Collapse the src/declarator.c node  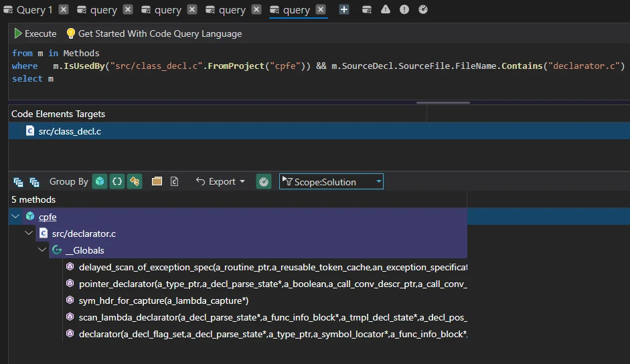[x=29, y=233]
